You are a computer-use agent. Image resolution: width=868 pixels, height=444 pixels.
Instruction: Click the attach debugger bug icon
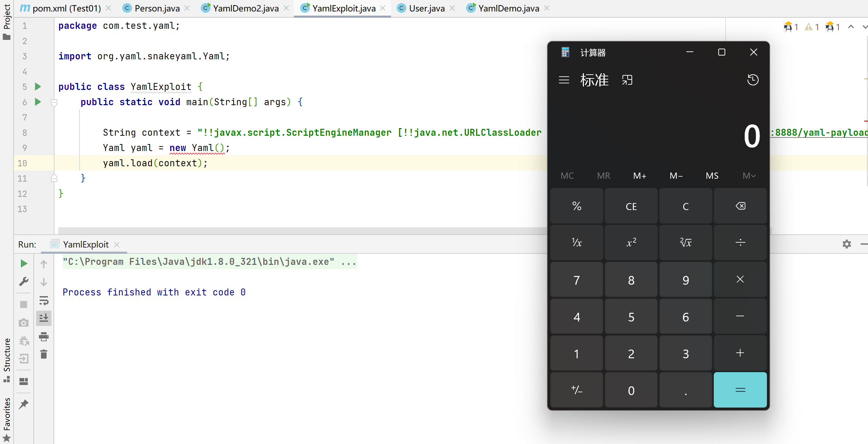click(24, 341)
